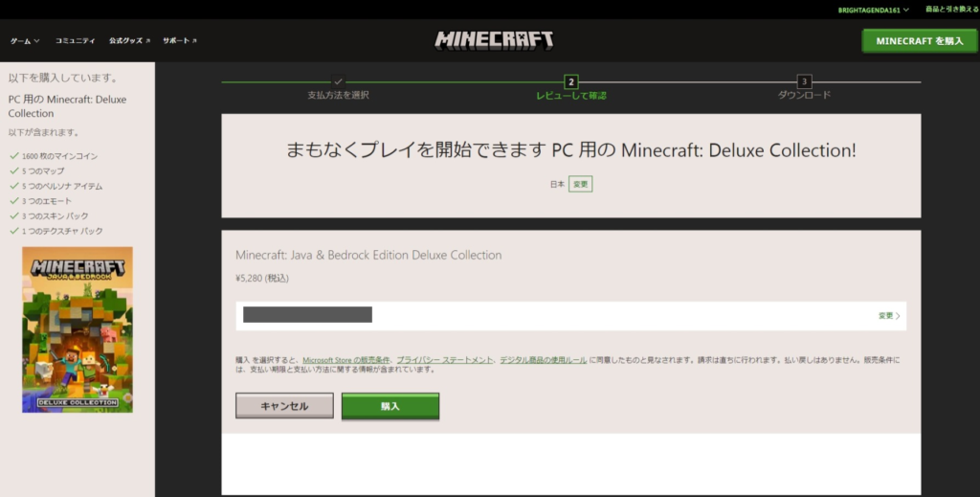Open 商品と引き換える link
980x497 pixels.
tap(952, 10)
